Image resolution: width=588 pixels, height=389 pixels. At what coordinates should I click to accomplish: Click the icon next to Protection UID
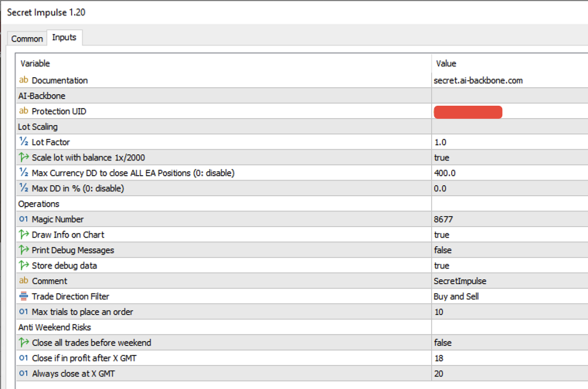pyautogui.click(x=23, y=111)
